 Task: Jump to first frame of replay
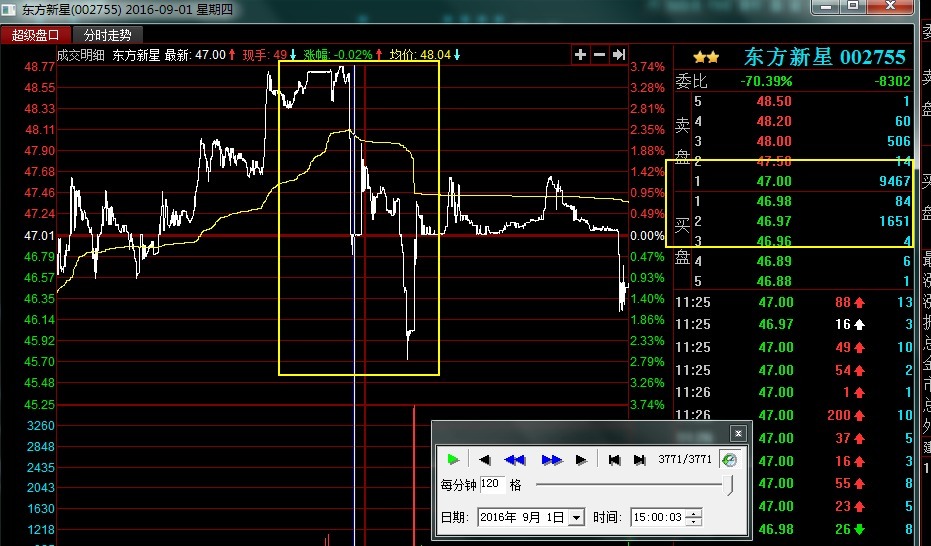pyautogui.click(x=615, y=460)
